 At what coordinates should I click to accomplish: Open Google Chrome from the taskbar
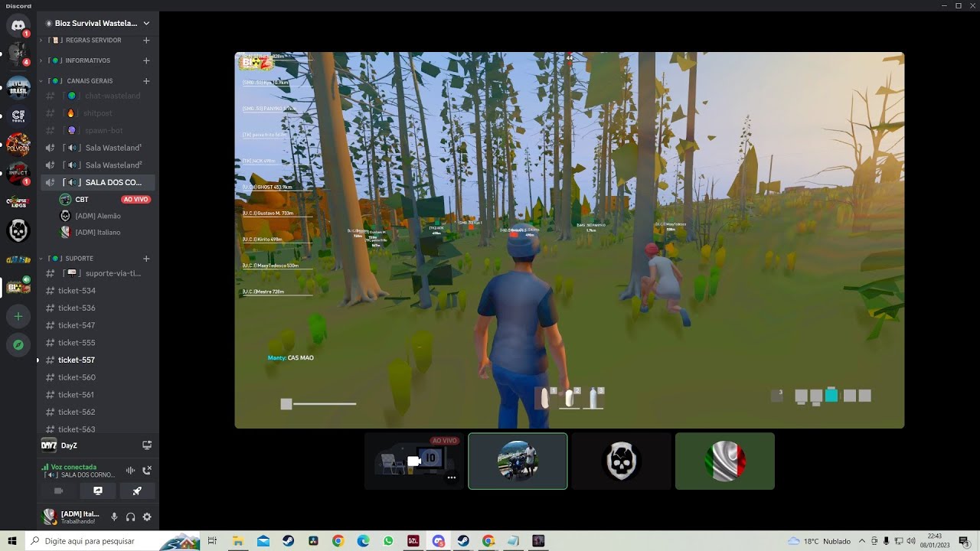click(x=338, y=541)
